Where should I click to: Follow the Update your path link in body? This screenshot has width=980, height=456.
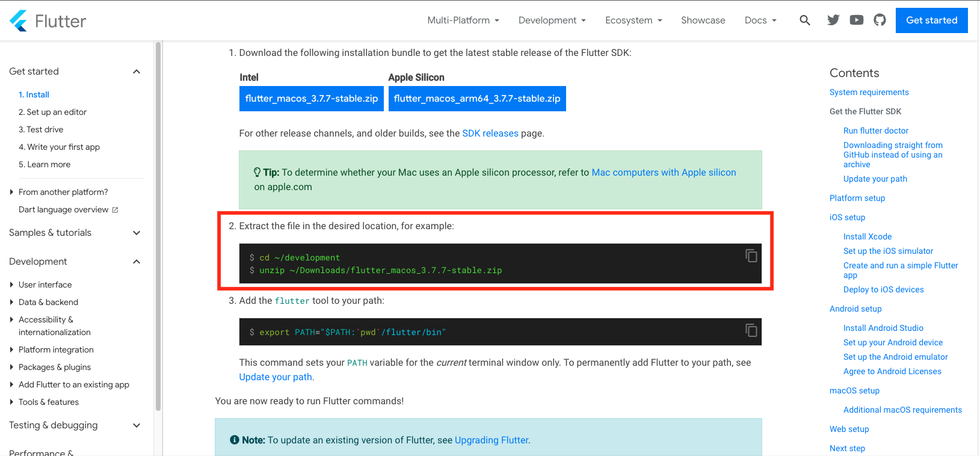pos(276,377)
